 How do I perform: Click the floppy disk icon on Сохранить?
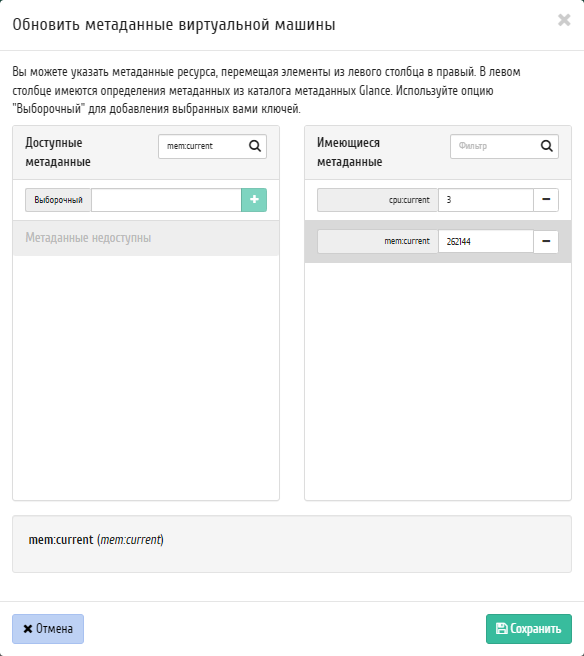[x=501, y=628]
